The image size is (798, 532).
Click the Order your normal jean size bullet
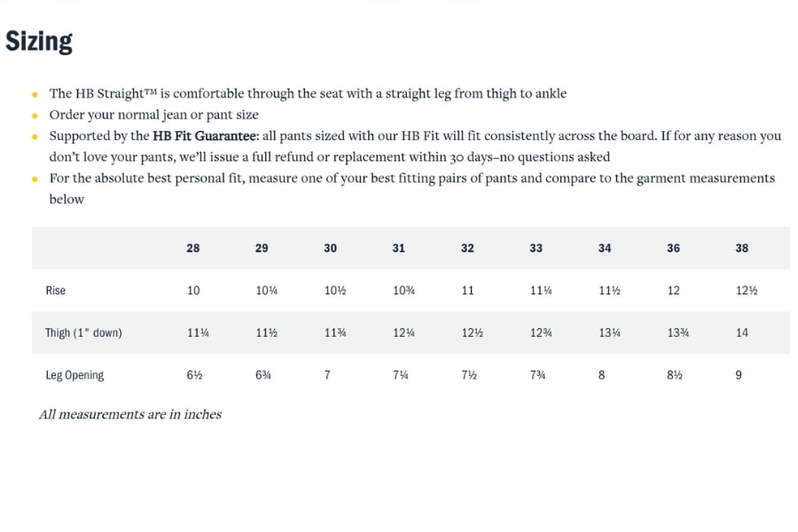(153, 115)
